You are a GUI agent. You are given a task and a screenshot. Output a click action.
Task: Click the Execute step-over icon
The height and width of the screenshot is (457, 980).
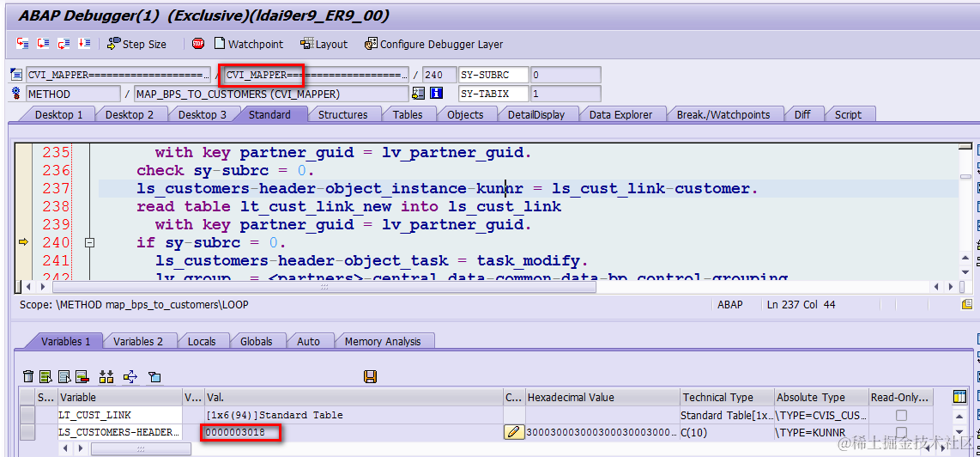pyautogui.click(x=43, y=43)
